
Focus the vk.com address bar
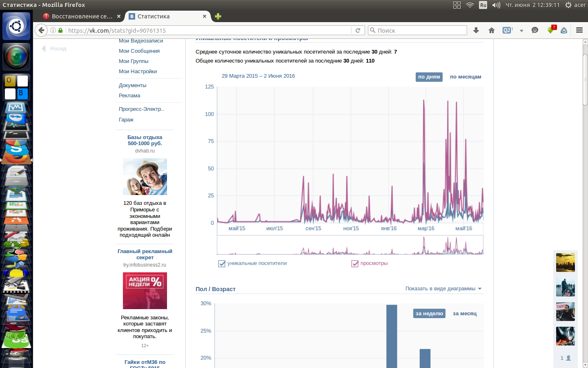pyautogui.click(x=208, y=30)
